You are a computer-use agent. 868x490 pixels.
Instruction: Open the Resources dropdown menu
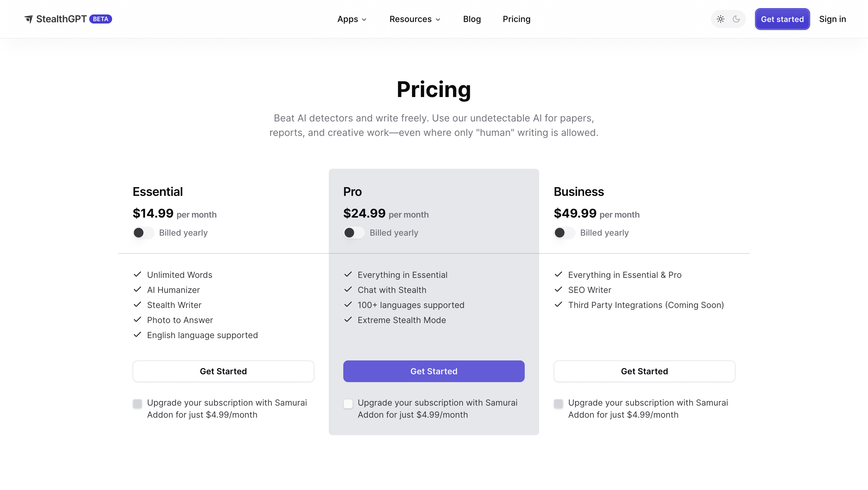(x=415, y=19)
